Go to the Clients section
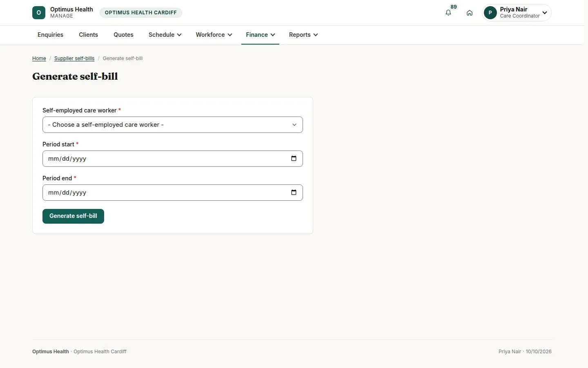 pyautogui.click(x=88, y=35)
